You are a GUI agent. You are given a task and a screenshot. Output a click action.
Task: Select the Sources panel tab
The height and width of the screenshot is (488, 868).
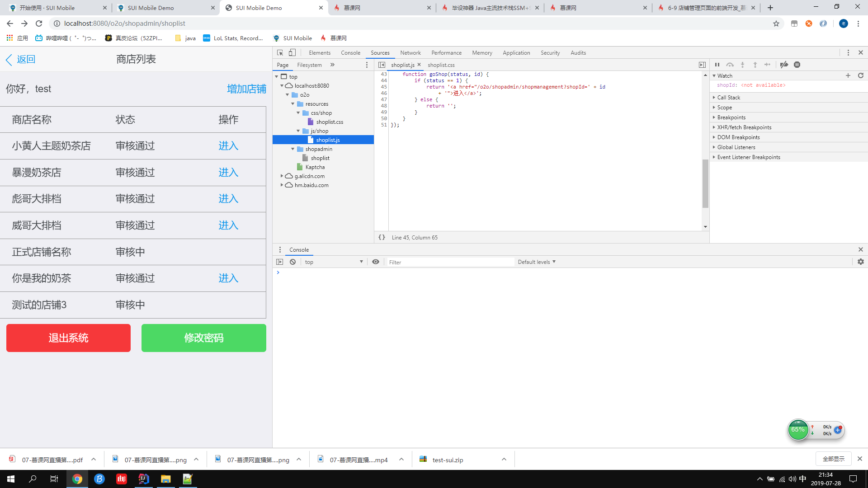tap(380, 52)
